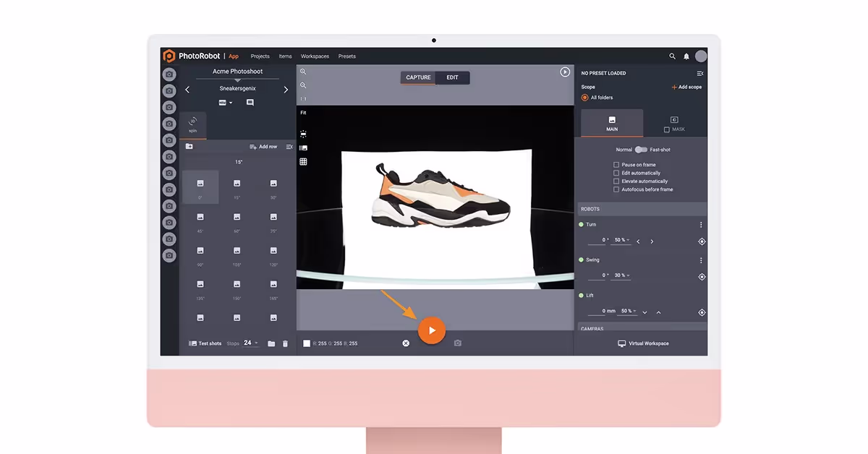
Task: Select the spin folder tab
Action: tap(193, 124)
